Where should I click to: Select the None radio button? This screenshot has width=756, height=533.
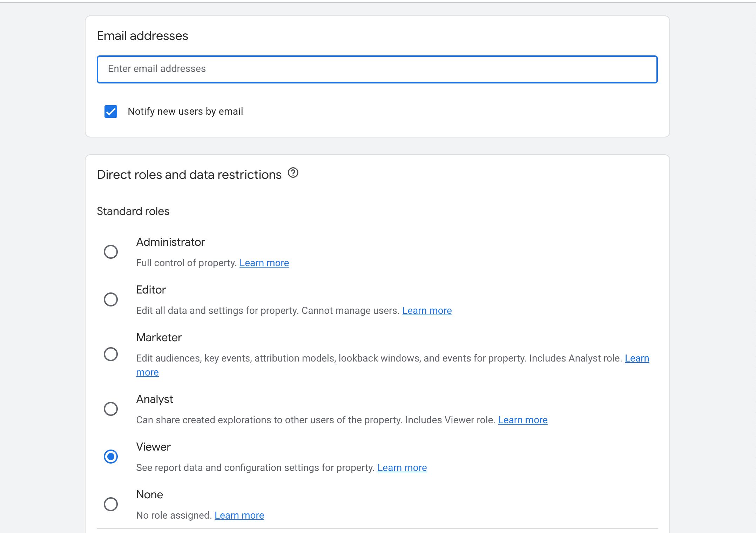tap(111, 504)
